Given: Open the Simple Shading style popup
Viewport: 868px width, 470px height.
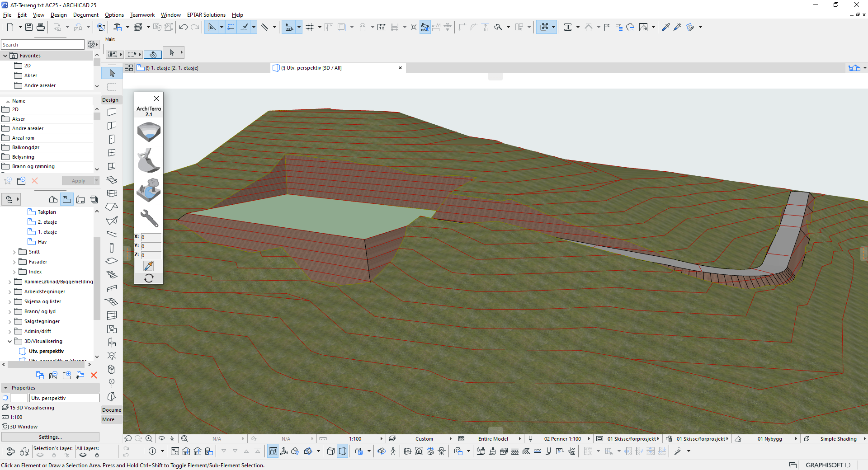Looking at the screenshot, I should point(839,439).
